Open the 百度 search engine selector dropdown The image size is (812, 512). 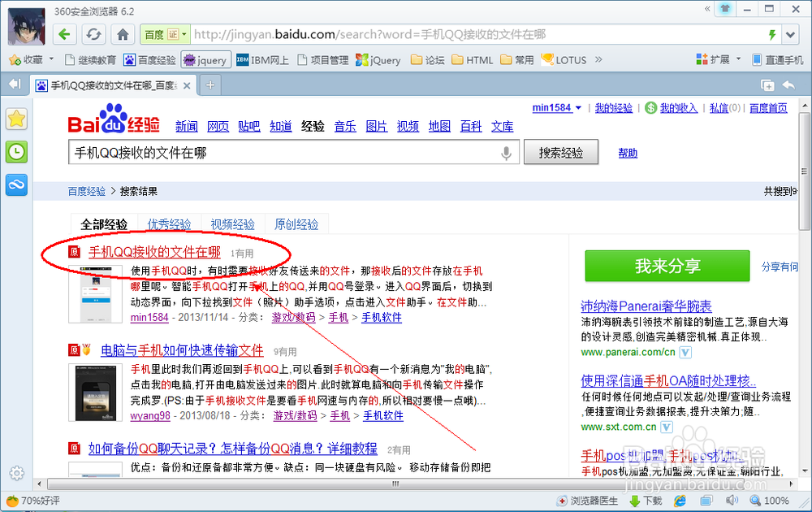pos(164,35)
